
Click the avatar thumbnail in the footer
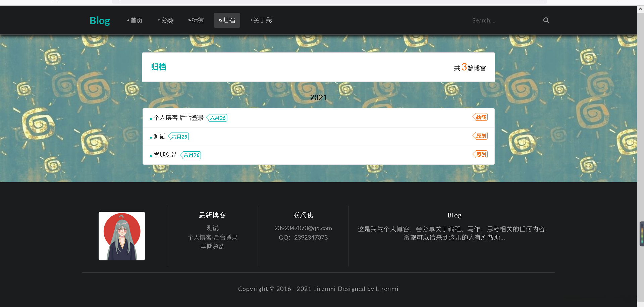[121, 236]
